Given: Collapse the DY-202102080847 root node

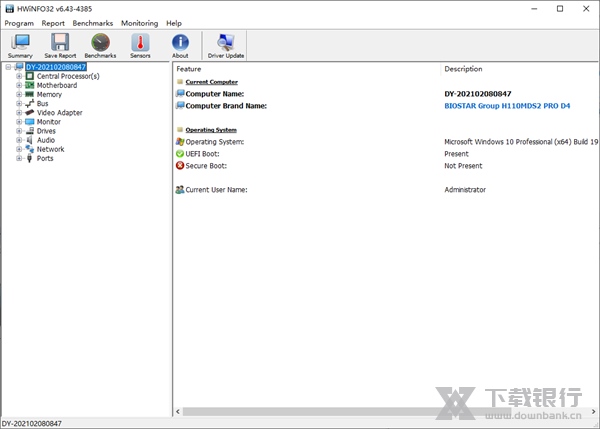Looking at the screenshot, I should click(8, 67).
